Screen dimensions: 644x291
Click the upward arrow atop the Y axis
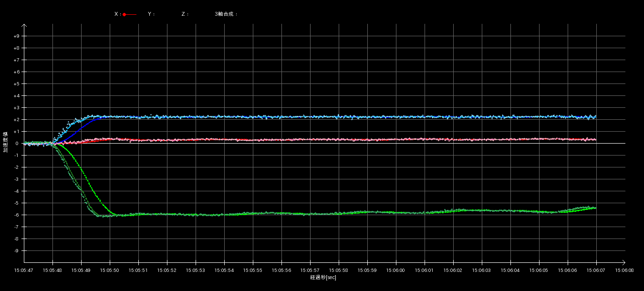coord(24,26)
